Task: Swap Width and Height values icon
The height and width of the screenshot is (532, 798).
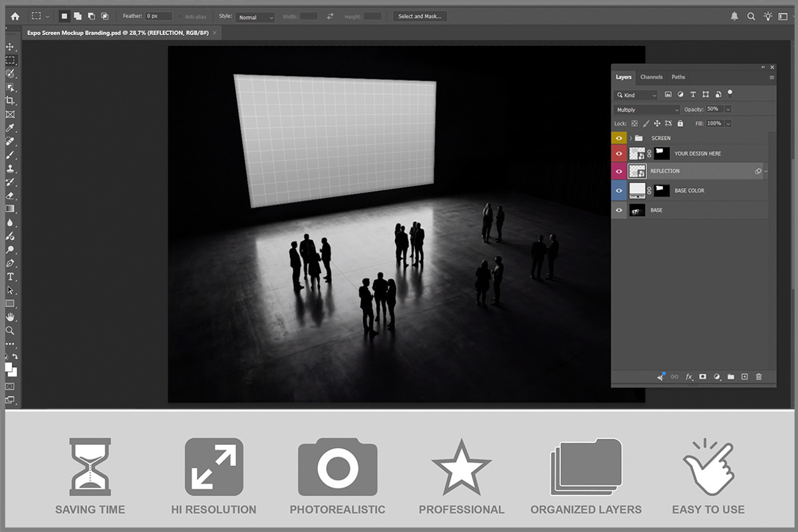Action: [x=330, y=16]
